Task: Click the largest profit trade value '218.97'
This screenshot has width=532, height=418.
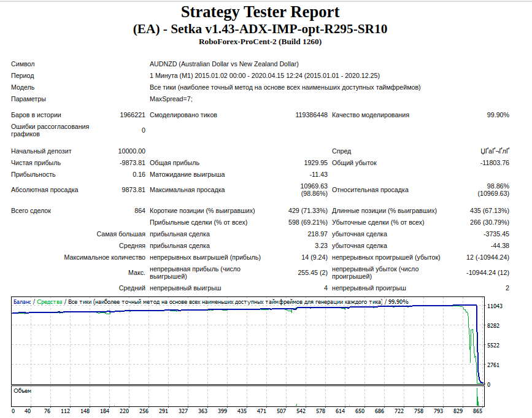Action: point(318,234)
